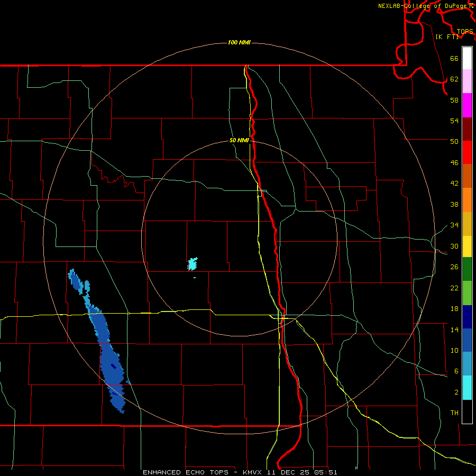Click the '46' legend value

pos(454,163)
